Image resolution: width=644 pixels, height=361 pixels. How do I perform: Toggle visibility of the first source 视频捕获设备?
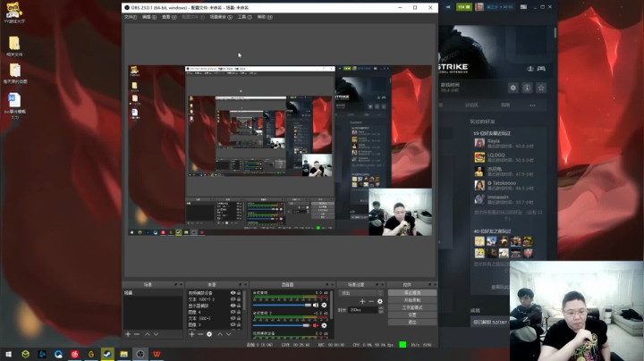point(233,293)
